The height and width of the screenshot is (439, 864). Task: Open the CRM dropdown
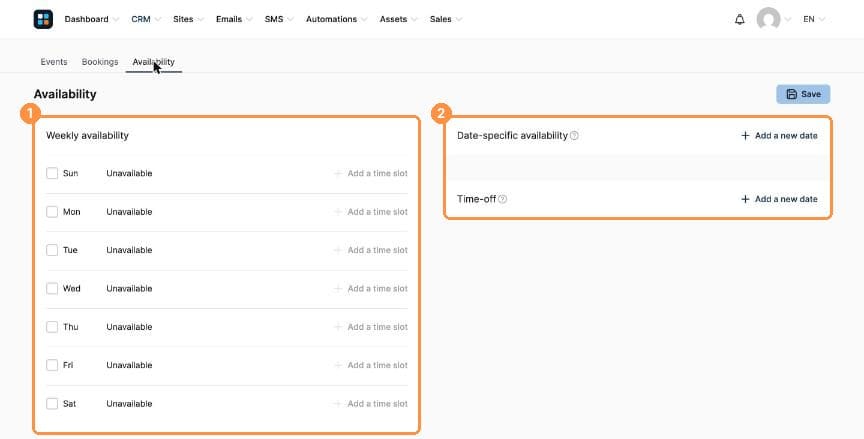[x=145, y=19]
